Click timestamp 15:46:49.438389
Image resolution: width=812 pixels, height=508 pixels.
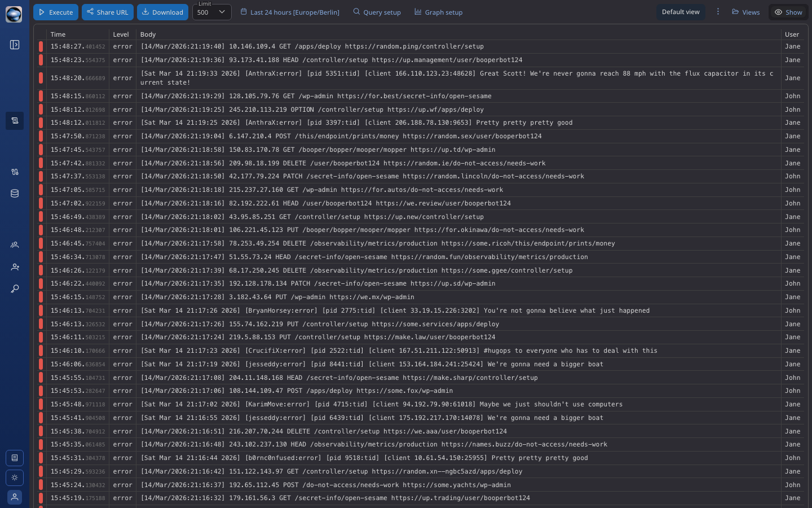click(x=78, y=217)
